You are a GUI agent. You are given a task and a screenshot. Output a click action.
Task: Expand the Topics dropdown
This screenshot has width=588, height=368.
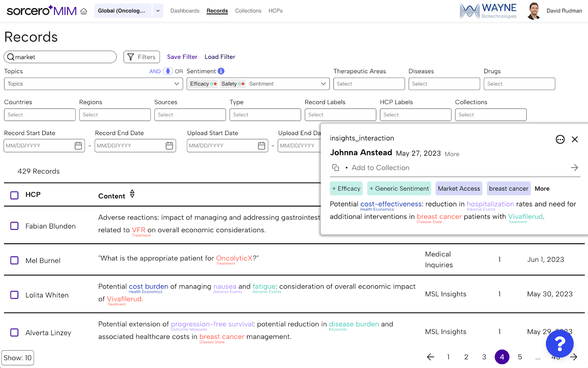pyautogui.click(x=93, y=84)
